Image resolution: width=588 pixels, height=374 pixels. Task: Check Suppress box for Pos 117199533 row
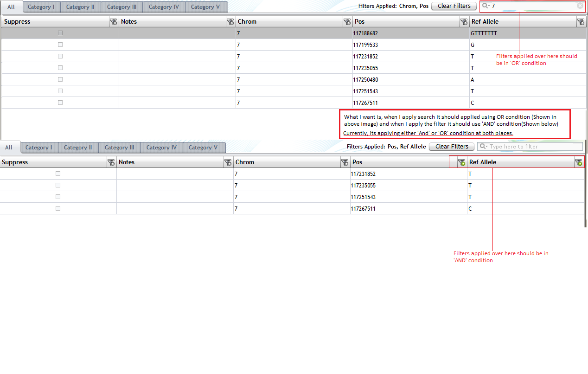60,45
